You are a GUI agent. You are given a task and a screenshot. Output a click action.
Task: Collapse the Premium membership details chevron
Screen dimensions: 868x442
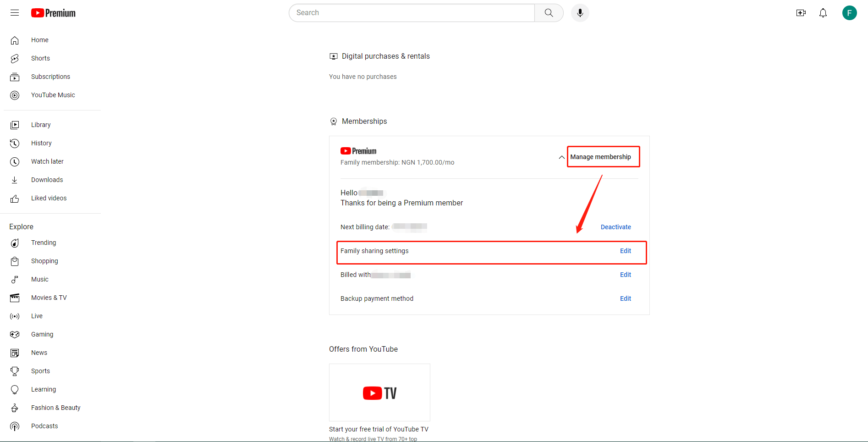[561, 157]
